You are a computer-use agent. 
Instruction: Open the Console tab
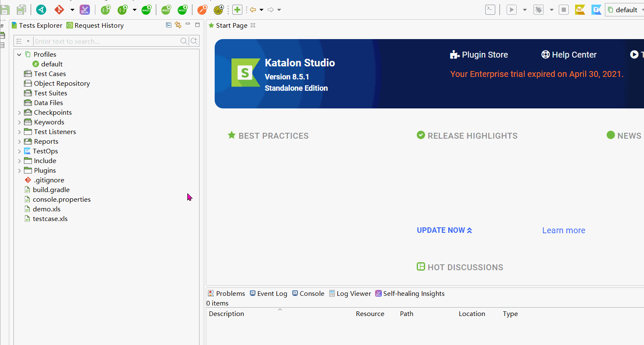point(308,294)
